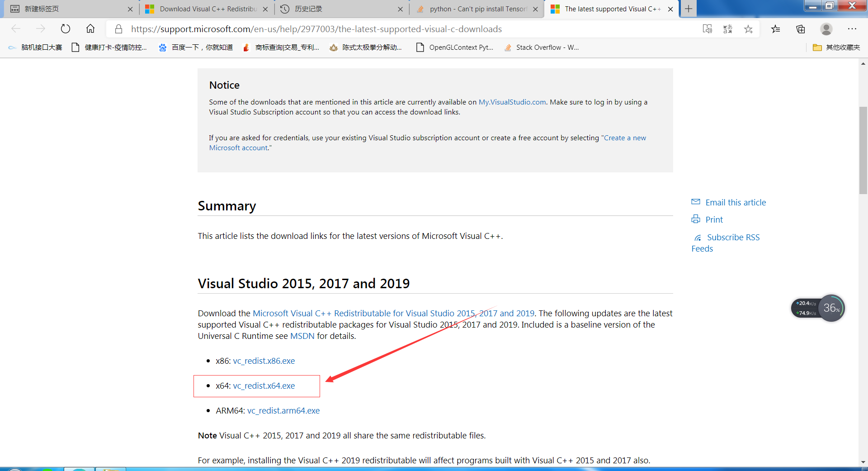Open 其他收藏夹 bookmarks folder

(x=836, y=48)
